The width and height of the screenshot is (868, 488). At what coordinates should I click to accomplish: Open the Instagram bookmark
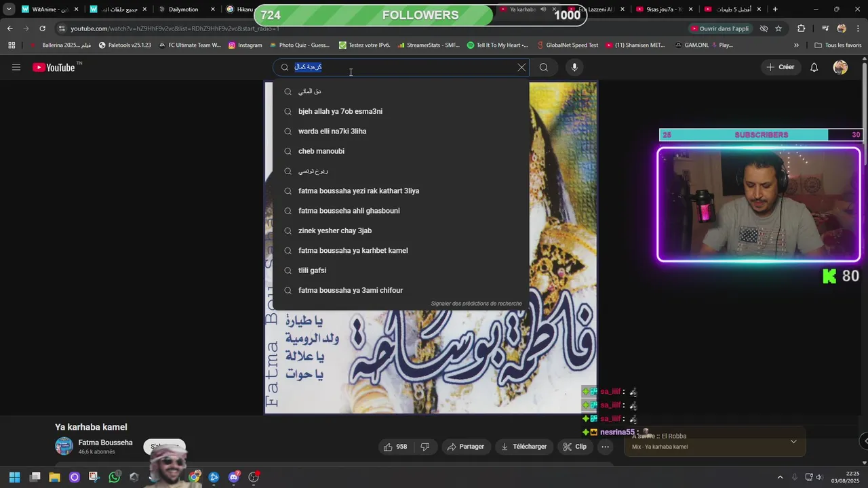coord(245,45)
